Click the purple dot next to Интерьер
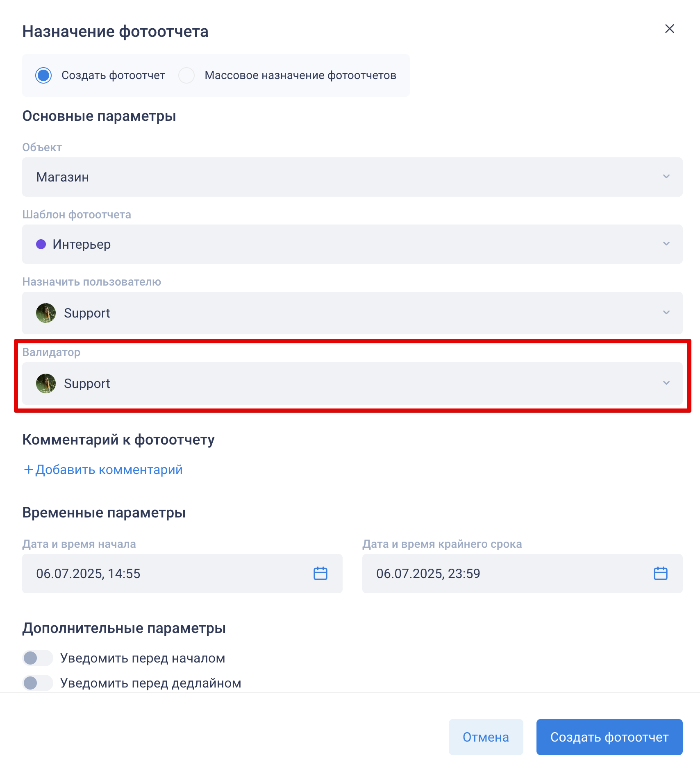Viewport: 700px width, 776px height. pyautogui.click(x=41, y=244)
